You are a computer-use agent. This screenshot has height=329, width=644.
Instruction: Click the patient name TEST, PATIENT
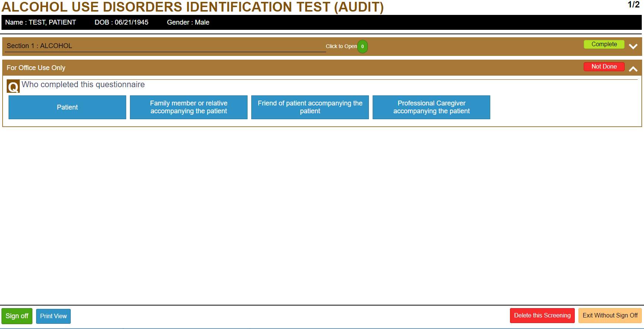point(52,22)
